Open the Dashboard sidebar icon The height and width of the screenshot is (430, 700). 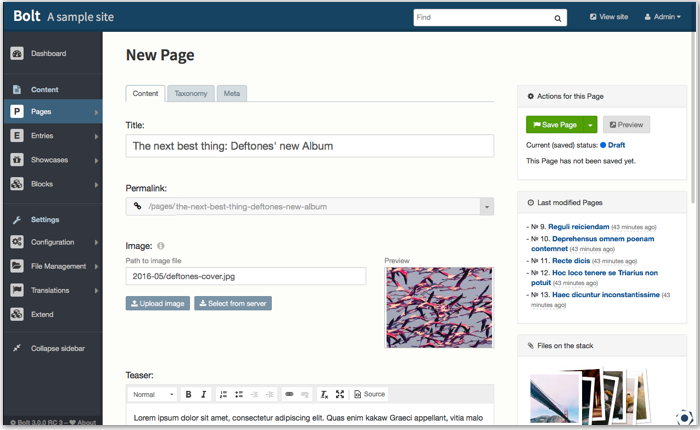coord(17,54)
